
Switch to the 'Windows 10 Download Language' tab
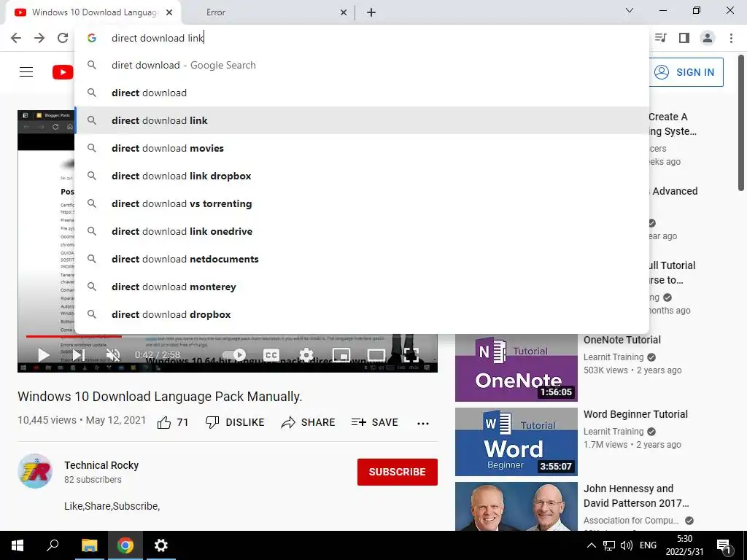93,12
